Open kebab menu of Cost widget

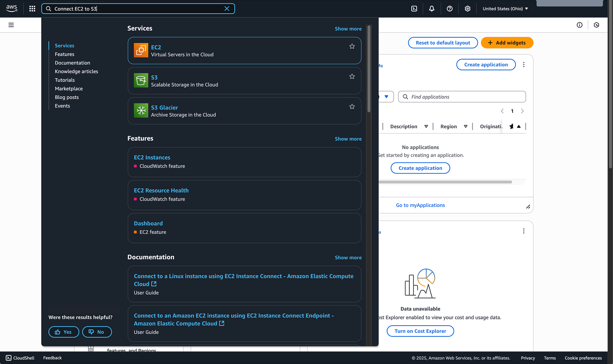(x=524, y=231)
